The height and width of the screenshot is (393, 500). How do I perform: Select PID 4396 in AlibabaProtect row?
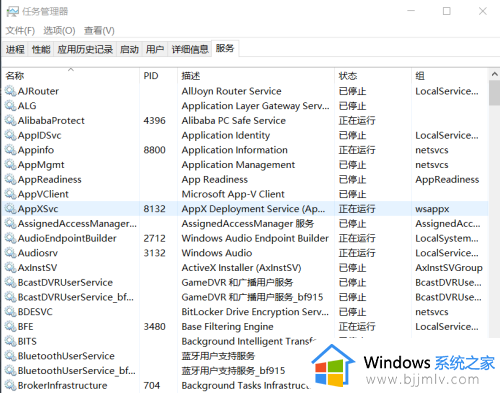pos(154,120)
